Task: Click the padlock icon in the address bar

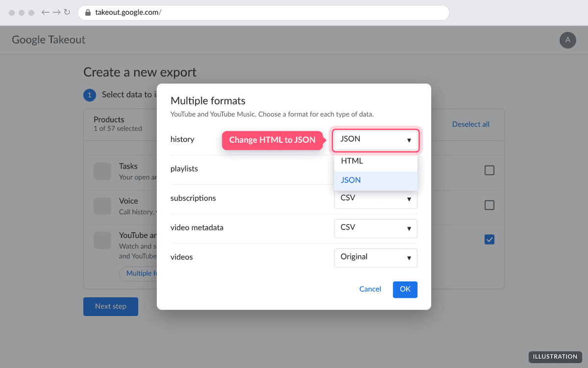Action: pos(88,13)
